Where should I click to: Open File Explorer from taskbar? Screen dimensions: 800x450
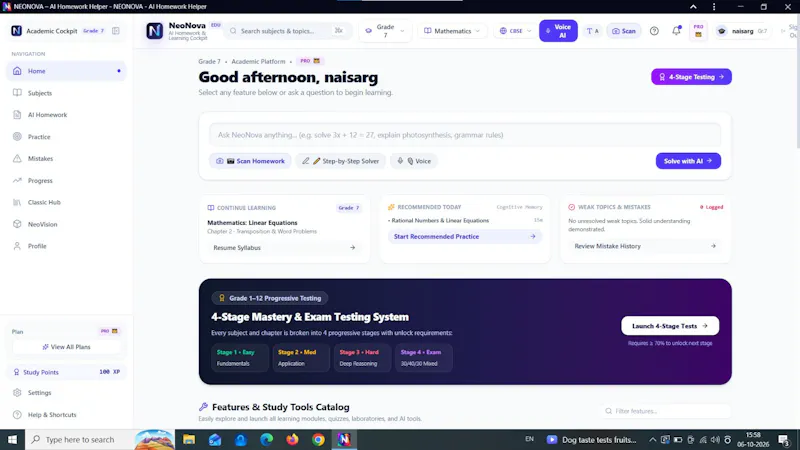pos(189,439)
